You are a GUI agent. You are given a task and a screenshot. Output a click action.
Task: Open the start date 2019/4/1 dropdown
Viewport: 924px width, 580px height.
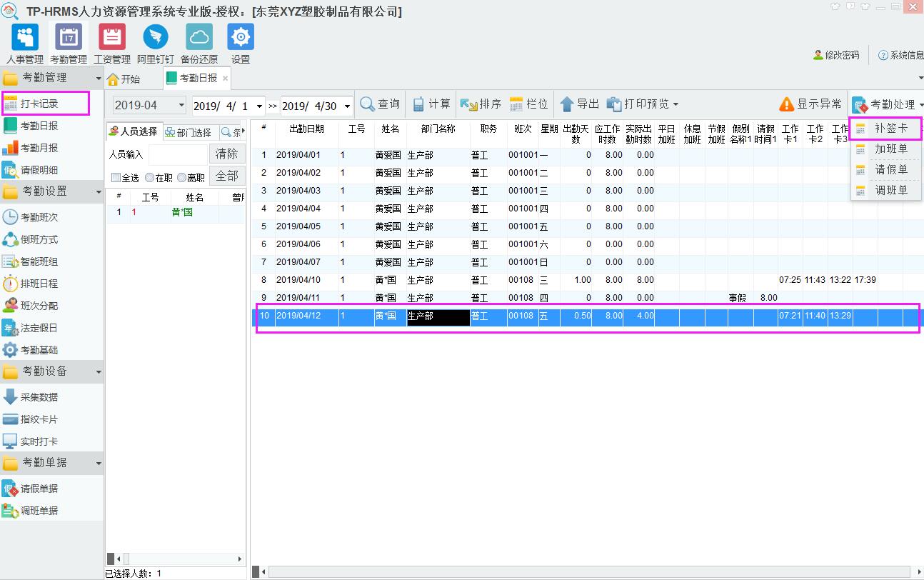point(259,106)
